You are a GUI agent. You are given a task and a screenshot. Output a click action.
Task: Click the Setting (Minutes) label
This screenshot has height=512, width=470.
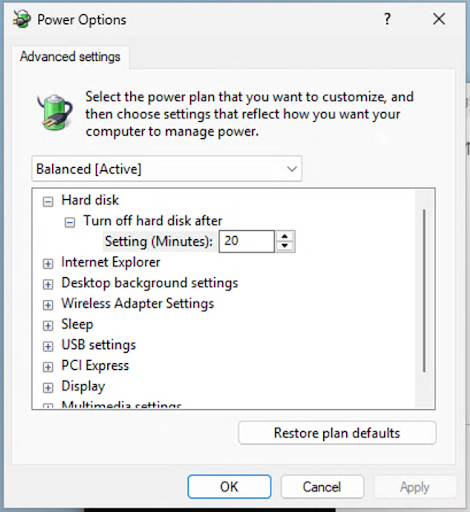(x=159, y=241)
